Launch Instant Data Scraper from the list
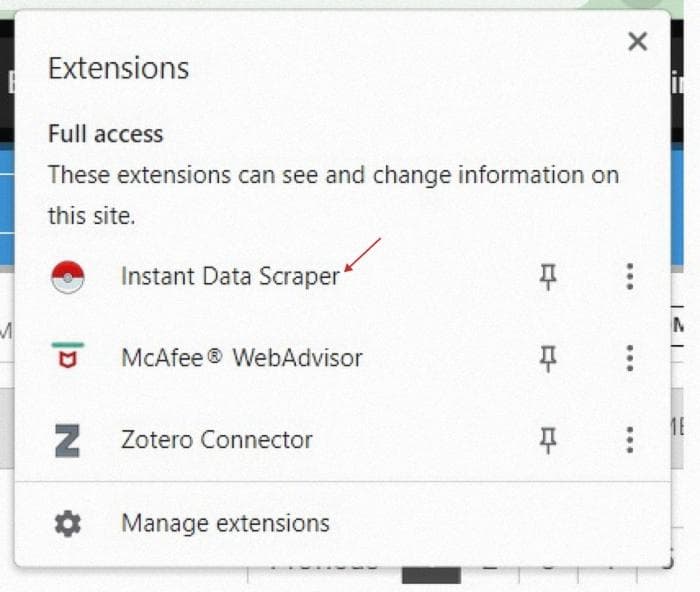 coord(230,276)
